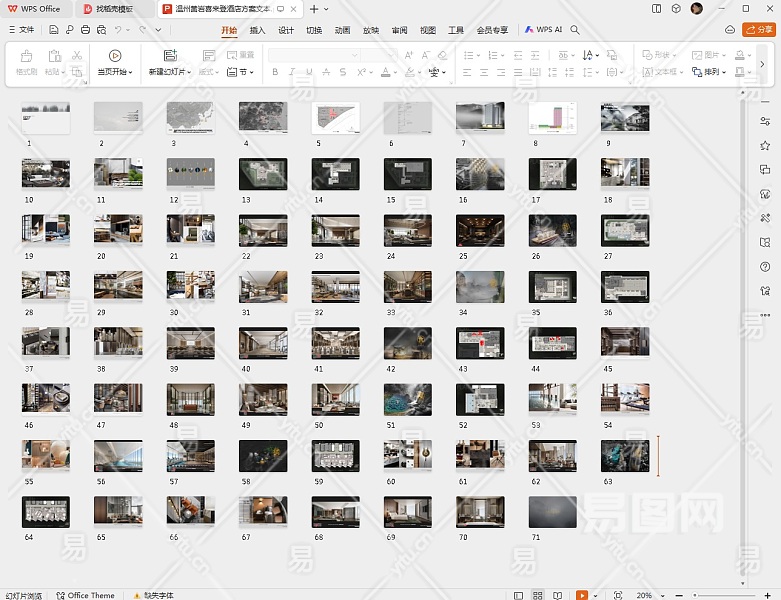The width and height of the screenshot is (781, 600).
Task: Switch to the 找稻壳模板 tab
Action: coord(113,8)
